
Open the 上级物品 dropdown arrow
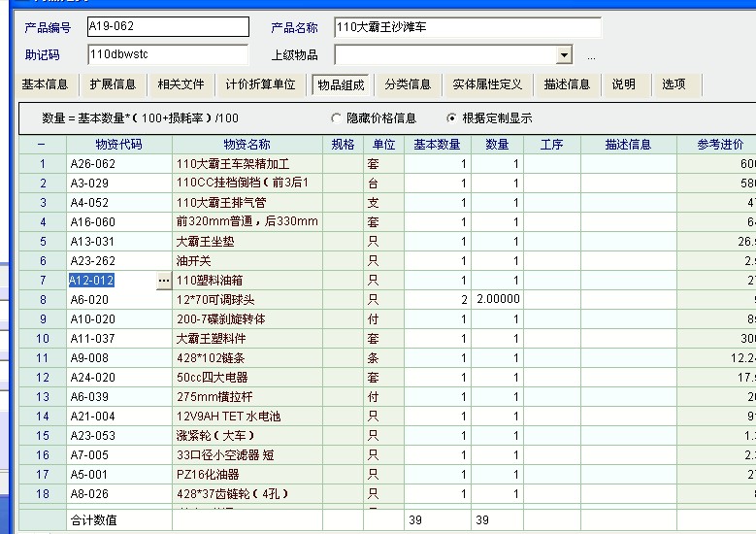click(564, 55)
